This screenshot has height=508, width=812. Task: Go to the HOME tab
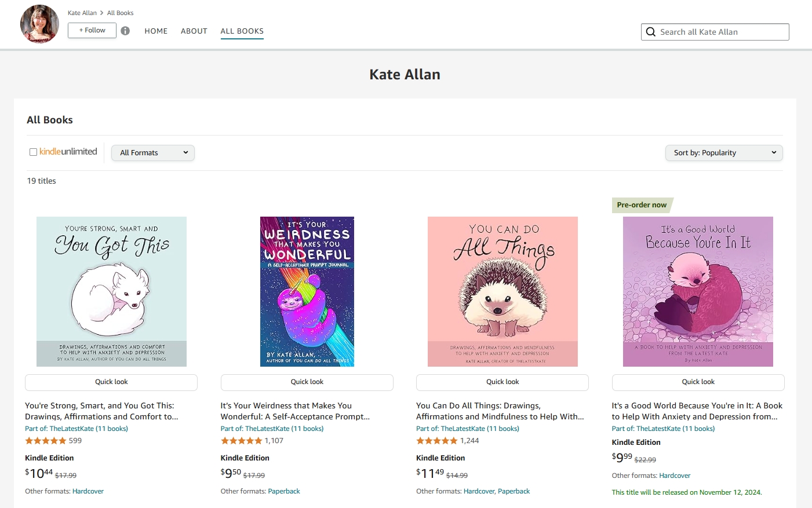156,31
